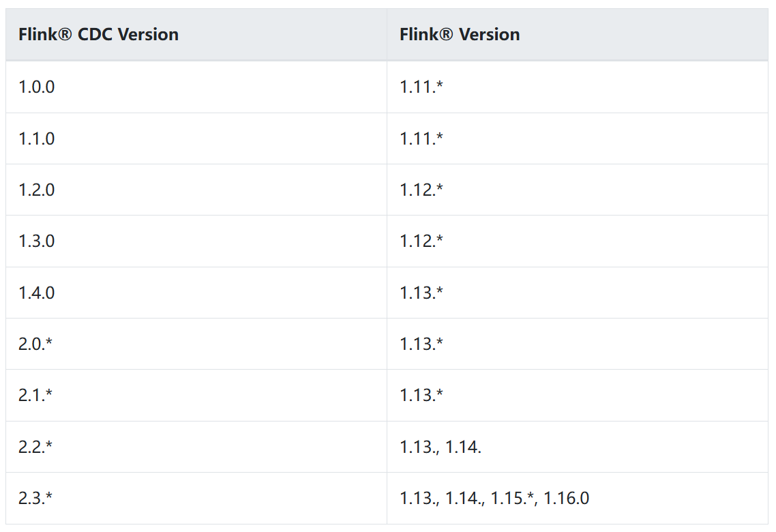Image resolution: width=776 pixels, height=532 pixels.
Task: Select the 2.3.* CDC version cell
Action: pyautogui.click(x=196, y=499)
